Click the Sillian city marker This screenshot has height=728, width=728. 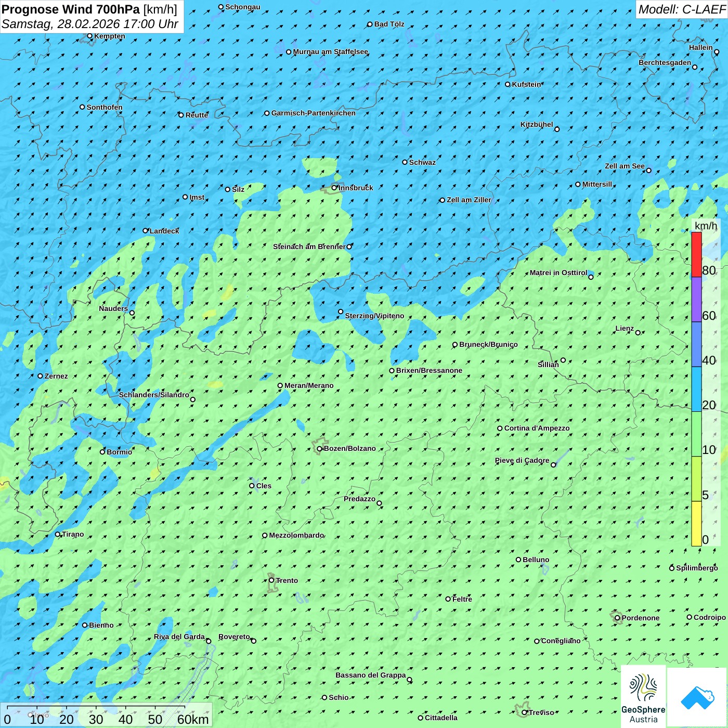point(563,360)
